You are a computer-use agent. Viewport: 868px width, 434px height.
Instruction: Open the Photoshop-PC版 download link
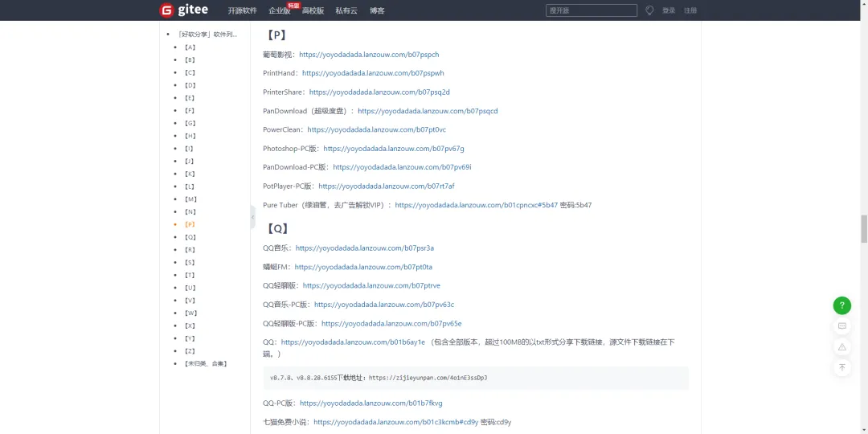pos(394,149)
